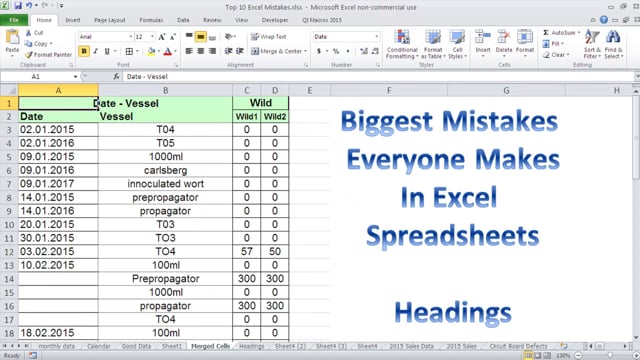Open the Orientation text rotation icon

[229, 37]
